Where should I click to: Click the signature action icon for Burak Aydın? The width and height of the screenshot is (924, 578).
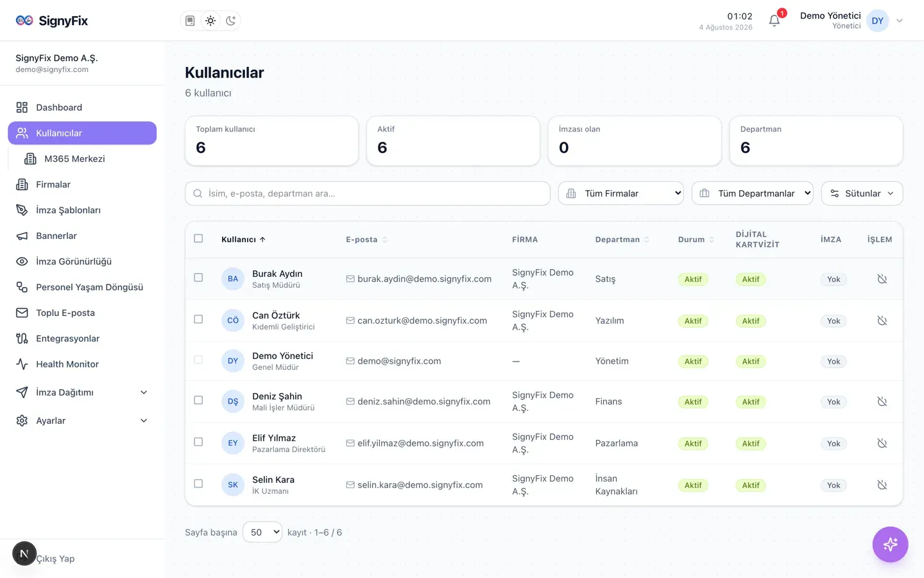tap(882, 279)
